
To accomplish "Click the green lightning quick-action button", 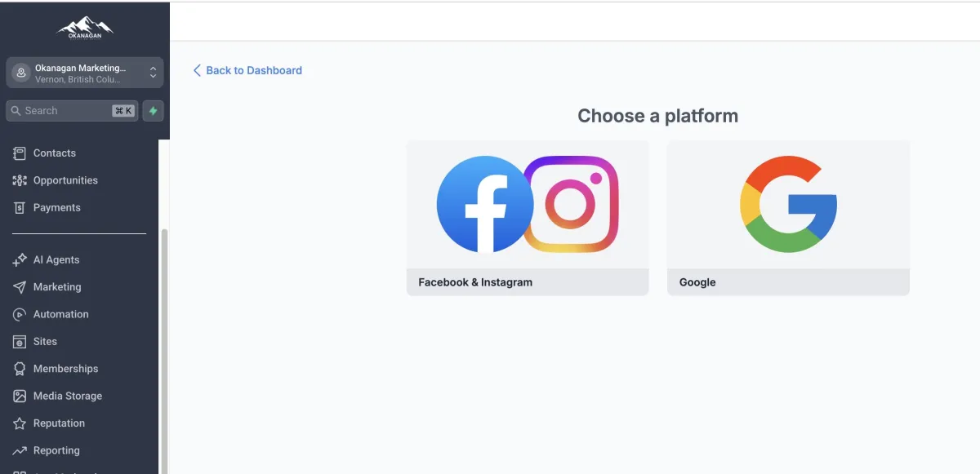I will 153,111.
